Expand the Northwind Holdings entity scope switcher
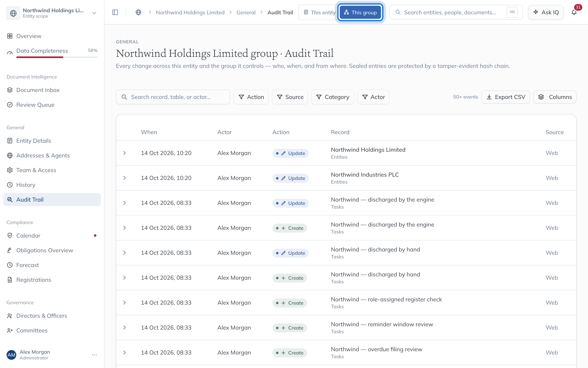 52,13
